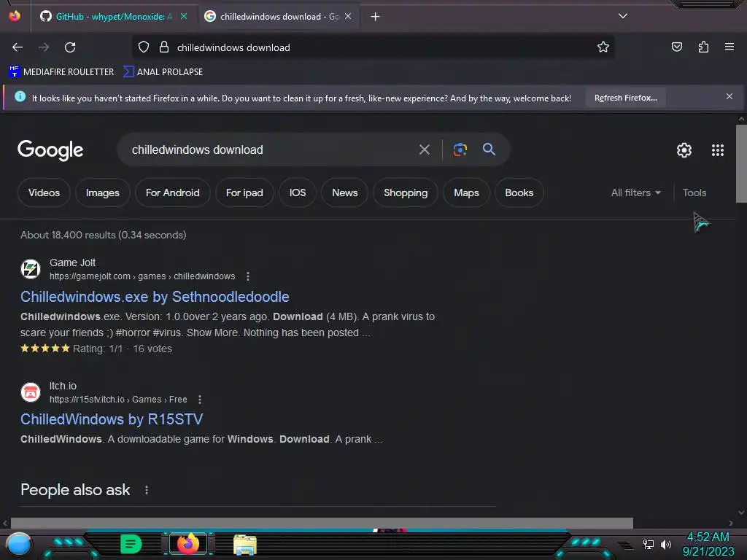Close the chilledwindows download tab
Viewport: 747px width, 560px height.
point(348,16)
